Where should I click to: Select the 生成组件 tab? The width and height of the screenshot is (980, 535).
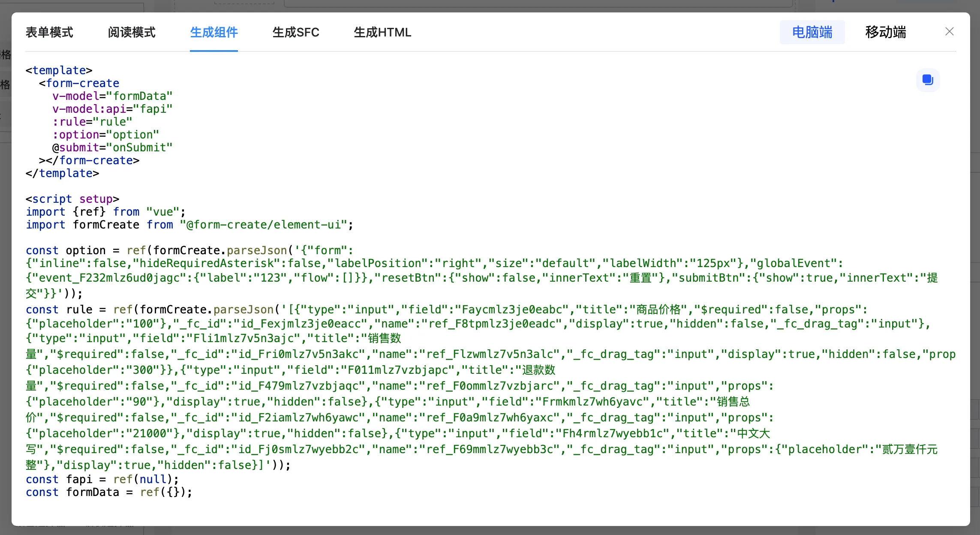[x=213, y=33]
